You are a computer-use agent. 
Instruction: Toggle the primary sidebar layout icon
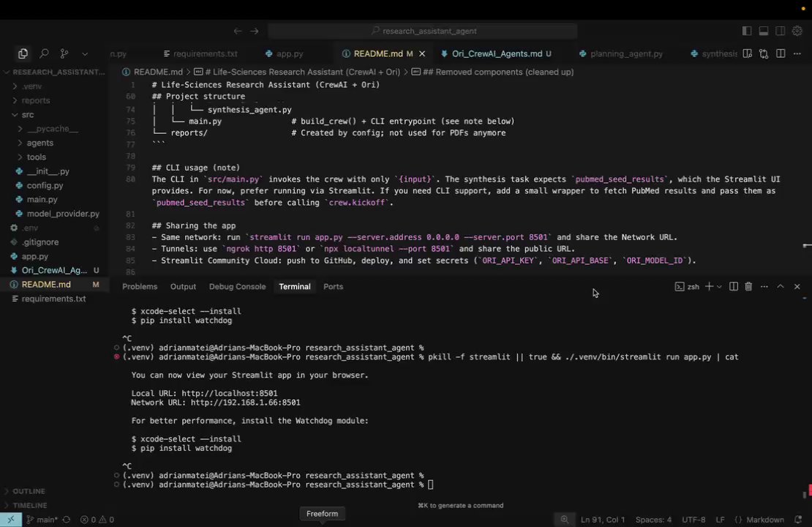[x=747, y=31]
